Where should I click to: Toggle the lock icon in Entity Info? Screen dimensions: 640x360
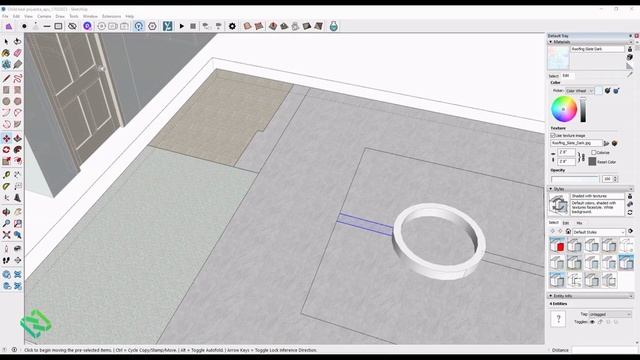pyautogui.click(x=600, y=322)
